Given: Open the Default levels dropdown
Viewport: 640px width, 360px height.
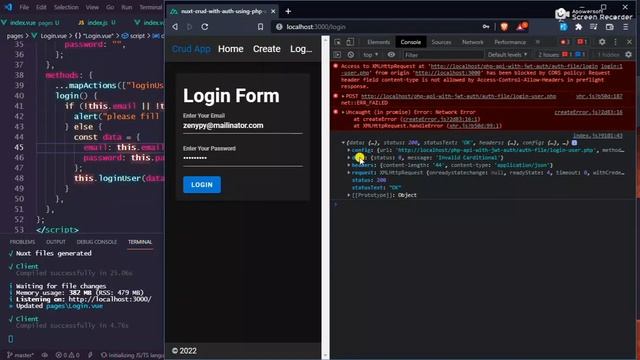Looking at the screenshot, I should (x=507, y=55).
